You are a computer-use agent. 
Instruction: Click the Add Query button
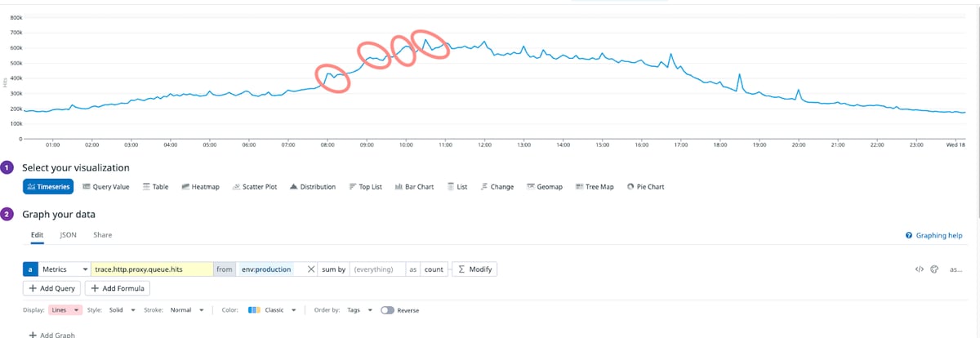(51, 288)
